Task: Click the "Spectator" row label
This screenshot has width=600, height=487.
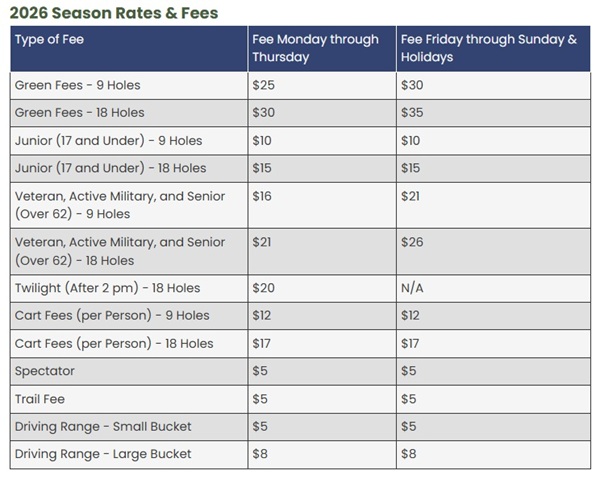Action: (x=44, y=371)
